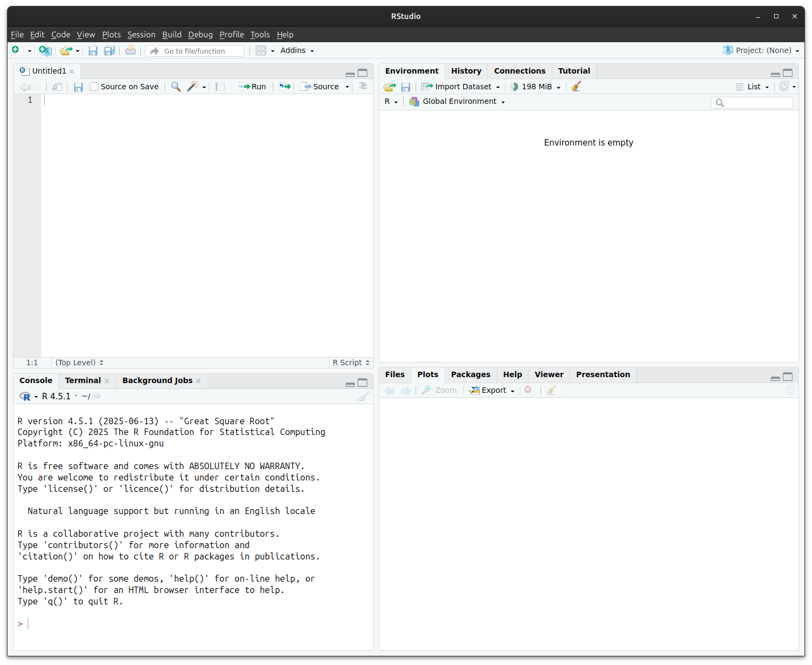Expand the Global Environment dropdown
812x665 pixels.
pyautogui.click(x=458, y=102)
